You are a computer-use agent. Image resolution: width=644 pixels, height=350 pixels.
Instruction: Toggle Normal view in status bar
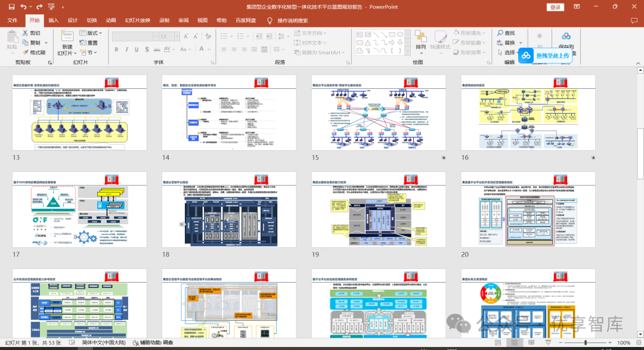pyautogui.click(x=498, y=342)
